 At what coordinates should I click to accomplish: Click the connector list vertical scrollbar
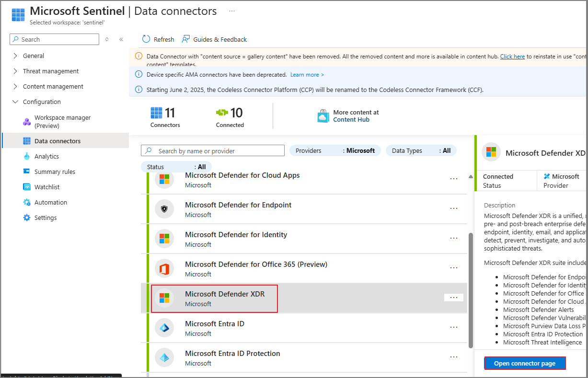(471, 290)
